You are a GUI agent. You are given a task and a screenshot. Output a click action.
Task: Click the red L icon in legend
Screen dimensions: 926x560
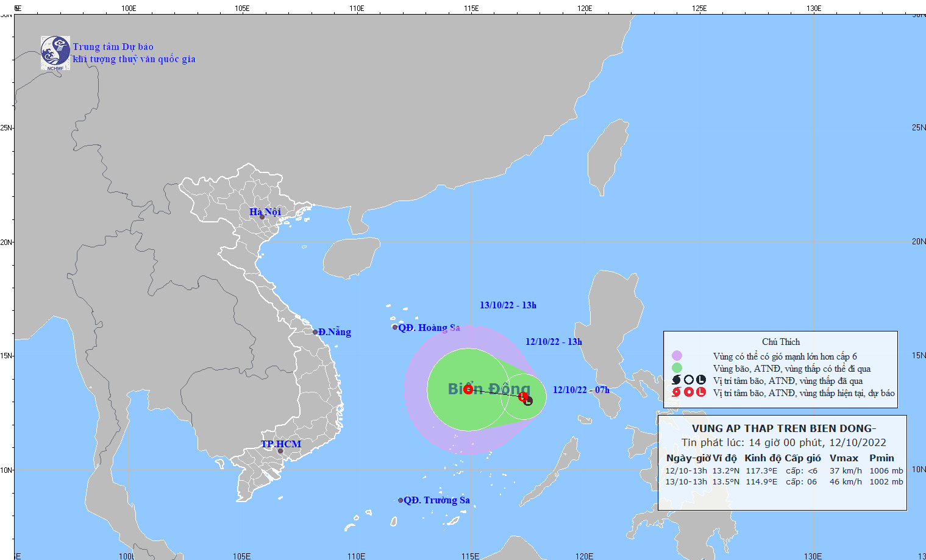tap(701, 392)
